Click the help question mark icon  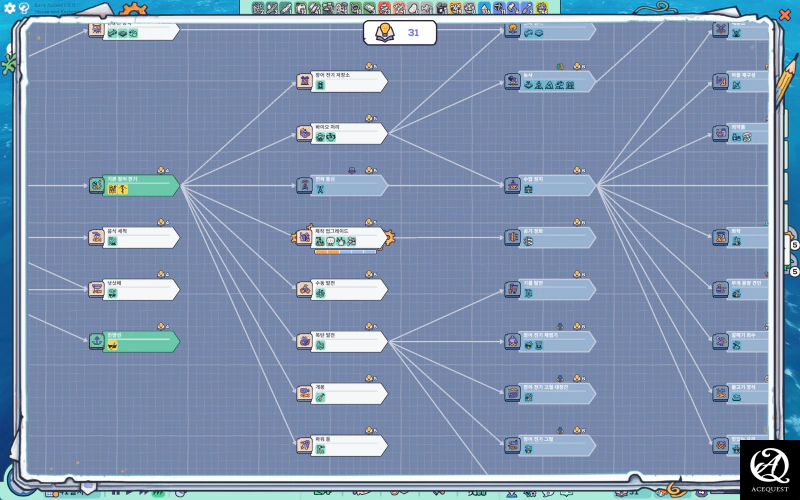click(x=25, y=8)
